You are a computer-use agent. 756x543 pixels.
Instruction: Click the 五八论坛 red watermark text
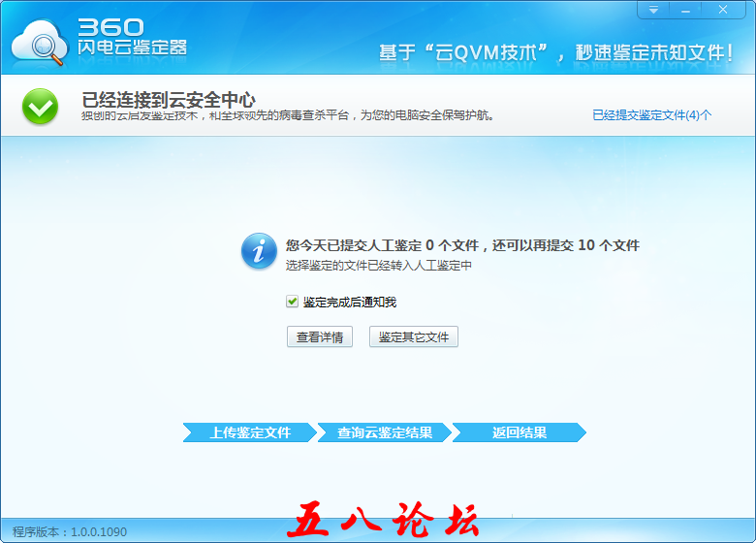click(x=383, y=521)
